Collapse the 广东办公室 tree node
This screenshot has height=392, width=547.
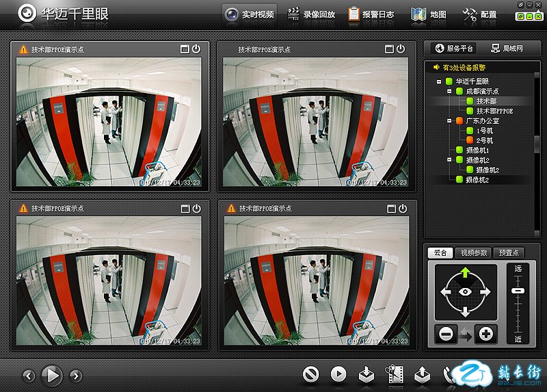[x=449, y=120]
